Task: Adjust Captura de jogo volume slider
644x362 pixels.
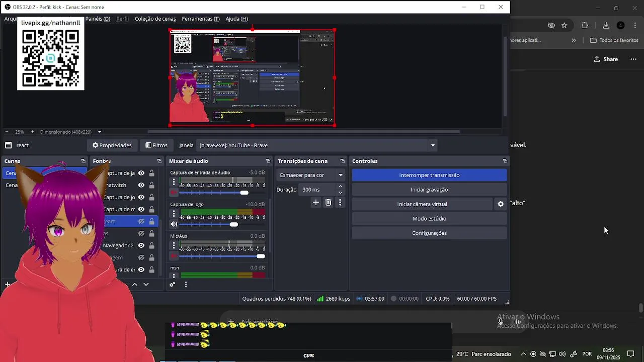Action: (222, 224)
